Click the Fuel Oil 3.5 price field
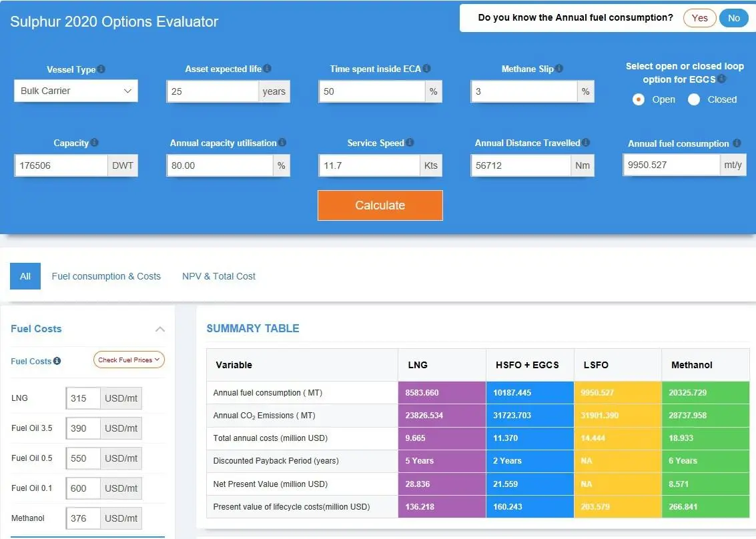756x539 pixels. [x=83, y=428]
